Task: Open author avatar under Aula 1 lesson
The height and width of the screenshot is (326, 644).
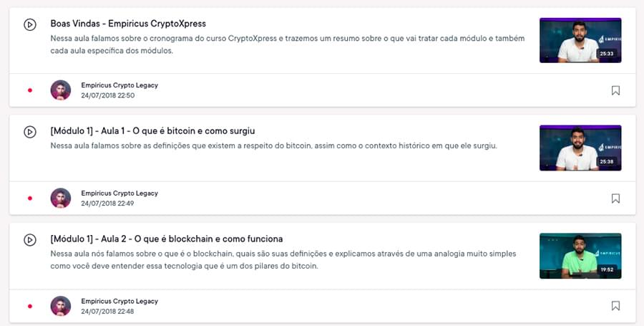Action: coord(61,198)
